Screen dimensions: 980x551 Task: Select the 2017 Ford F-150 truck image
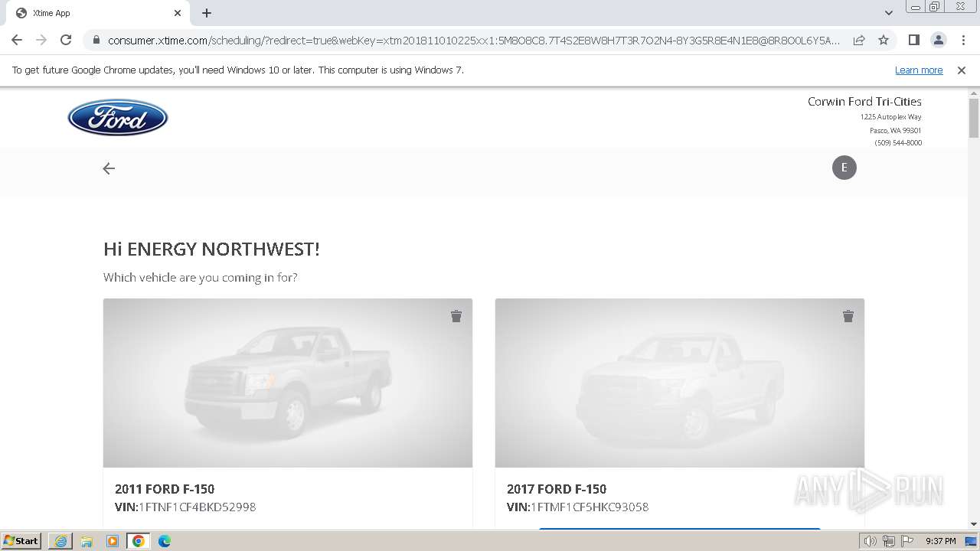click(680, 383)
